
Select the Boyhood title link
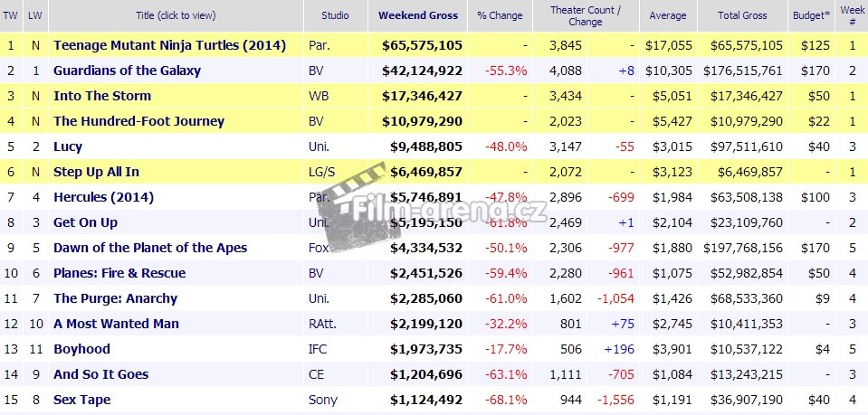[81, 349]
